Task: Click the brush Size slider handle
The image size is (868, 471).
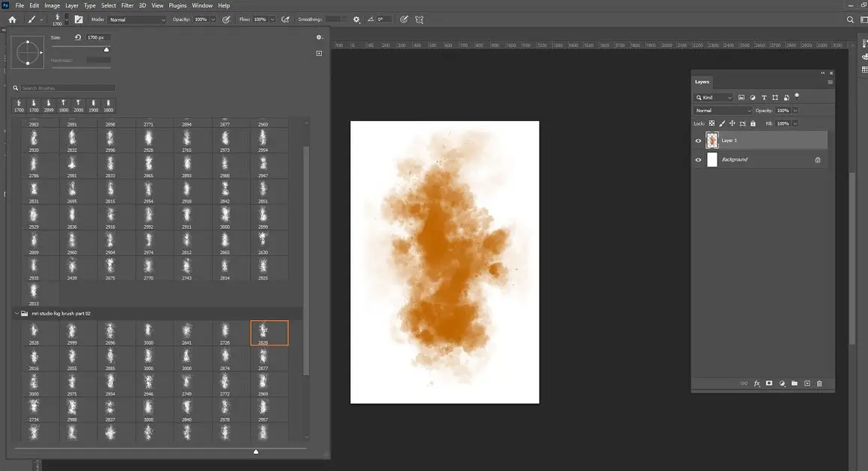Action: tap(106, 50)
